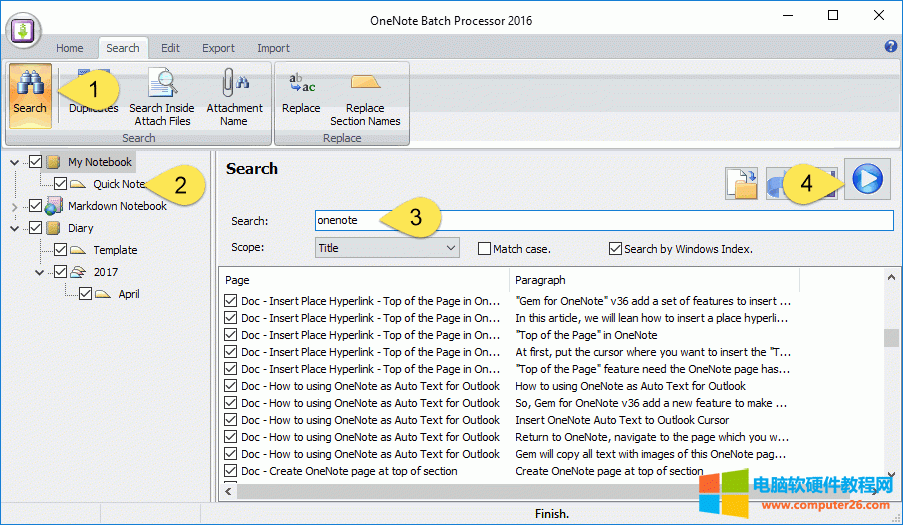Open the help question mark icon
This screenshot has width=903, height=525.
click(891, 47)
